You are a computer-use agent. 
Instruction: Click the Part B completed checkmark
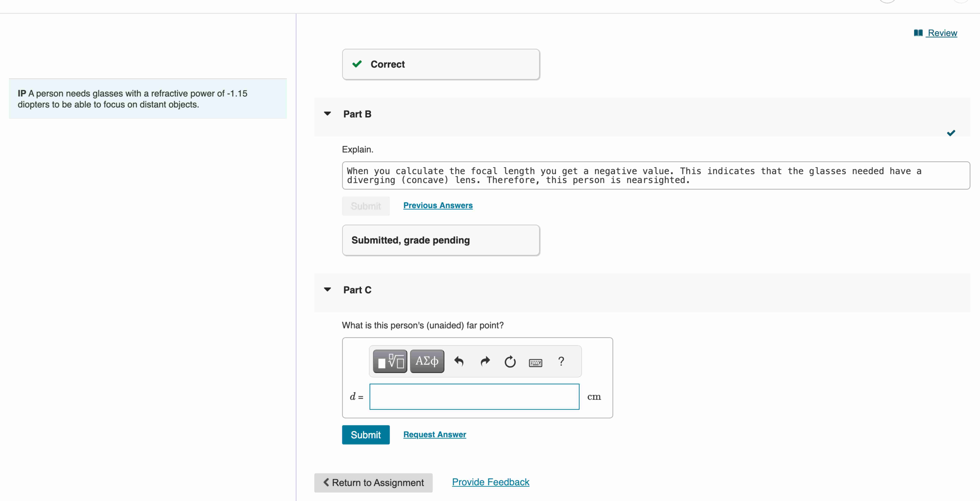coord(951,133)
